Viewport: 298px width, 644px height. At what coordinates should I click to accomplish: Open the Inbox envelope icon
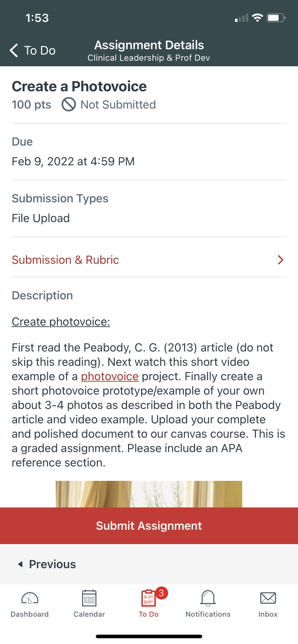click(x=268, y=598)
